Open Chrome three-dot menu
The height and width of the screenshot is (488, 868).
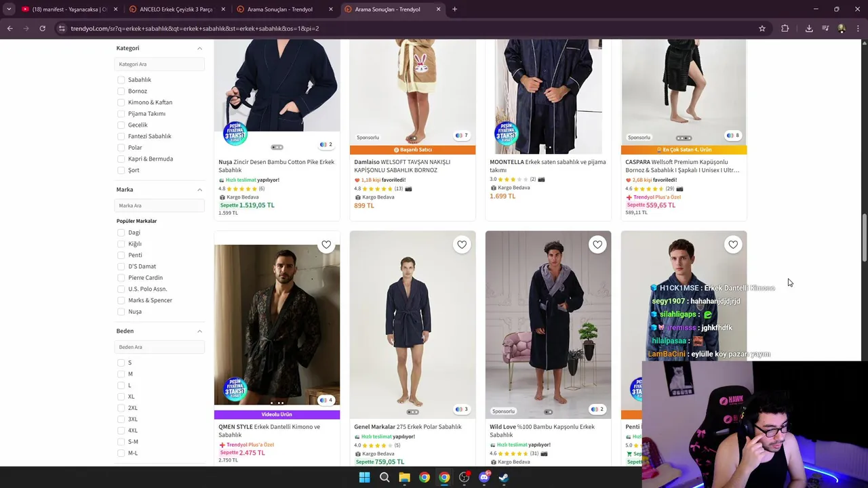[x=858, y=28]
